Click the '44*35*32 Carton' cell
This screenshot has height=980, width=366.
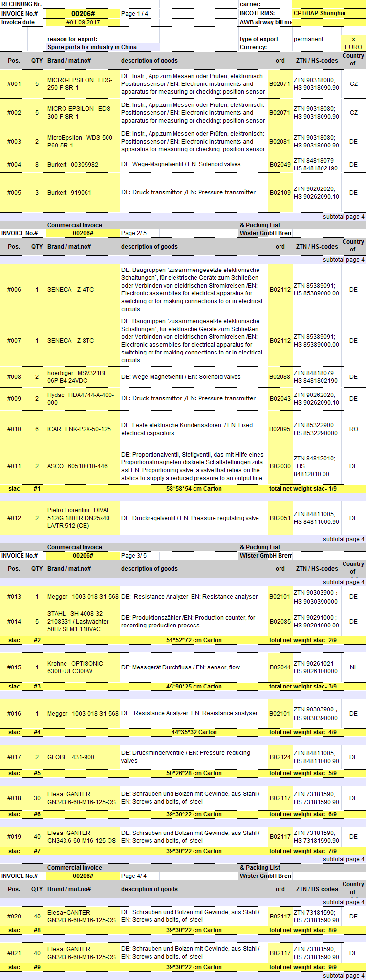pyautogui.click(x=194, y=732)
